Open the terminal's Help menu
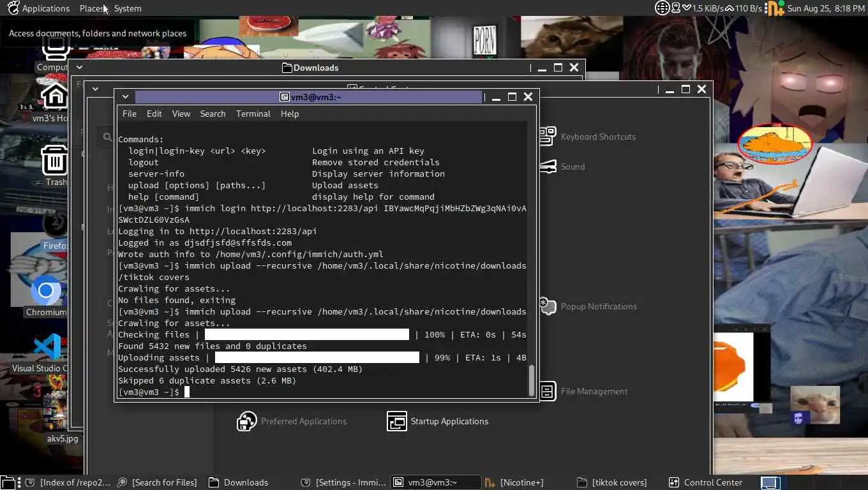The image size is (868, 490). coord(290,114)
